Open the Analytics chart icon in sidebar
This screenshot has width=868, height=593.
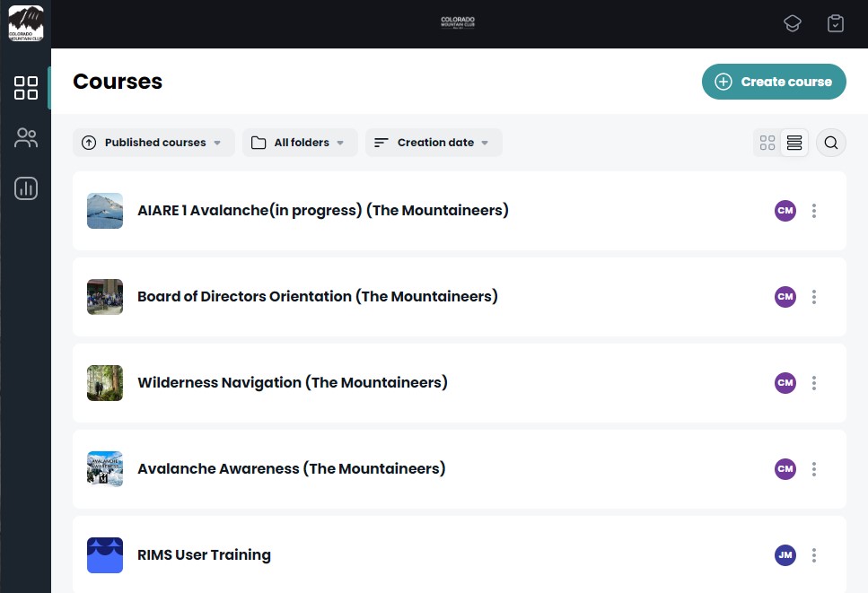tap(26, 188)
